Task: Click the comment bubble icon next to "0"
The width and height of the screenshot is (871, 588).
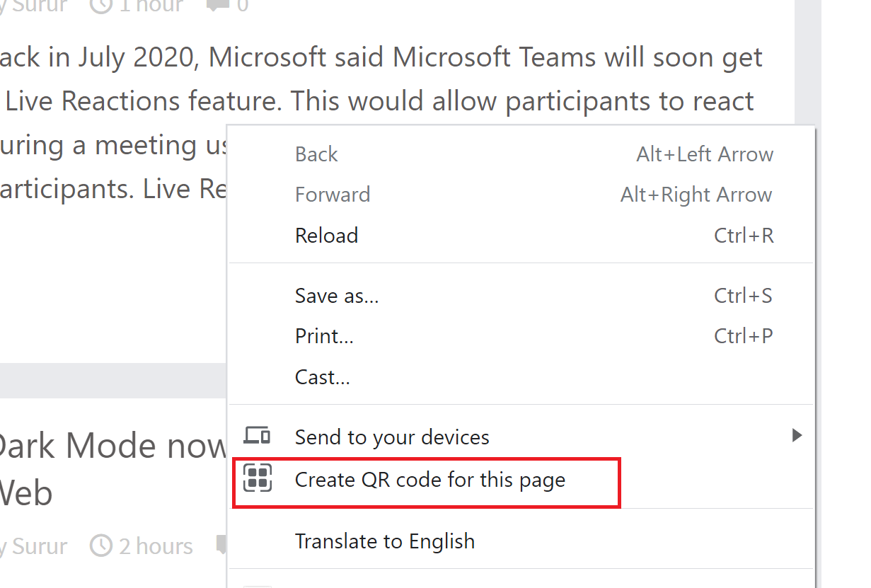Action: tap(217, 6)
